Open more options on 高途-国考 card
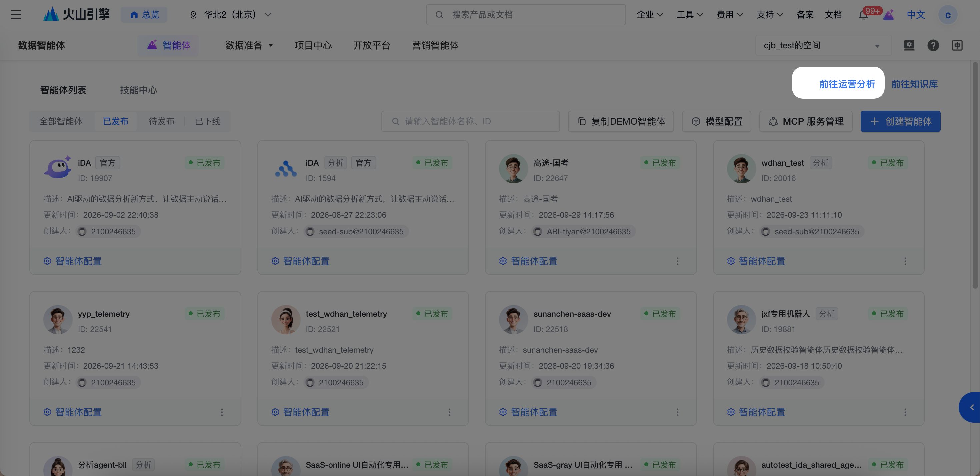Screen dimensions: 980x476 point(677,261)
